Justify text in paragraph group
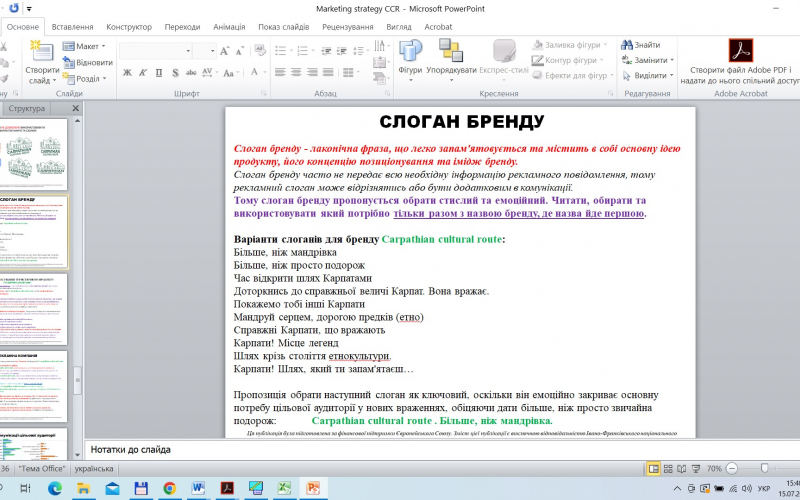800x500 pixels. pos(328,72)
